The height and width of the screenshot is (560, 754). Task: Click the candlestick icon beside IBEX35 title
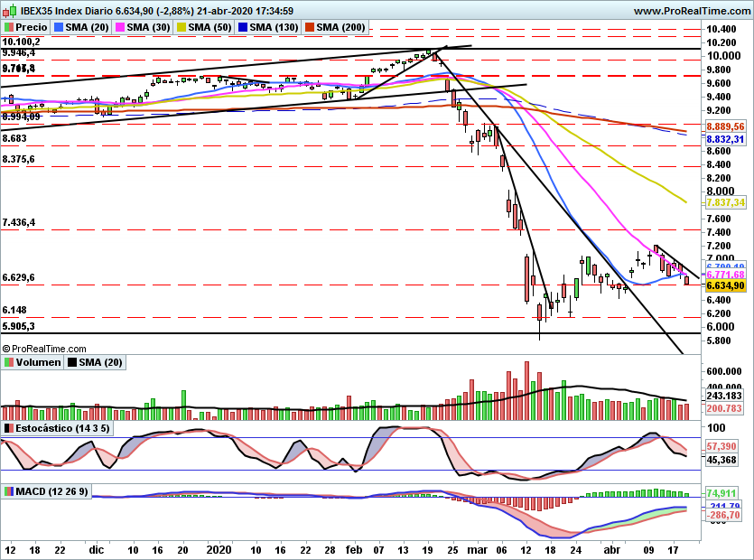click(x=10, y=11)
